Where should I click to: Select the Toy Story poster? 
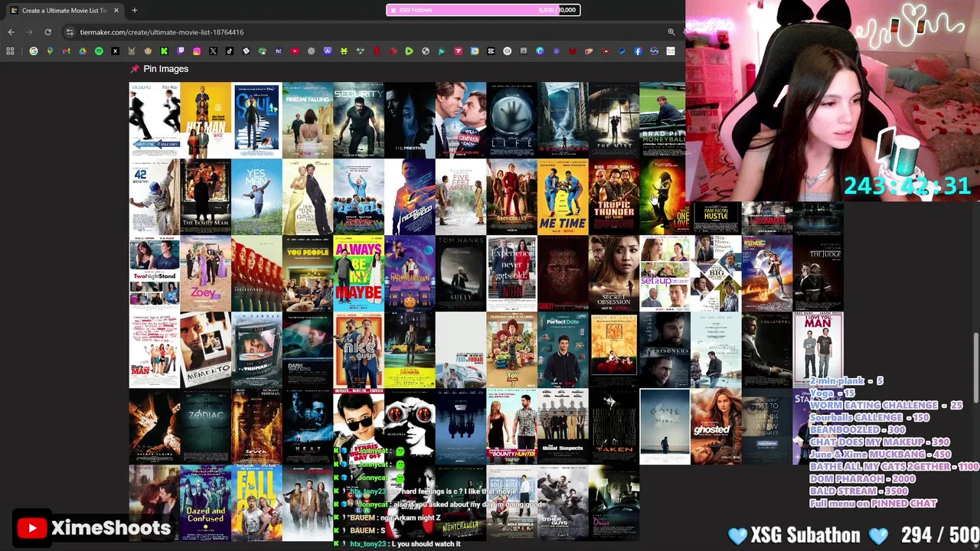(511, 350)
